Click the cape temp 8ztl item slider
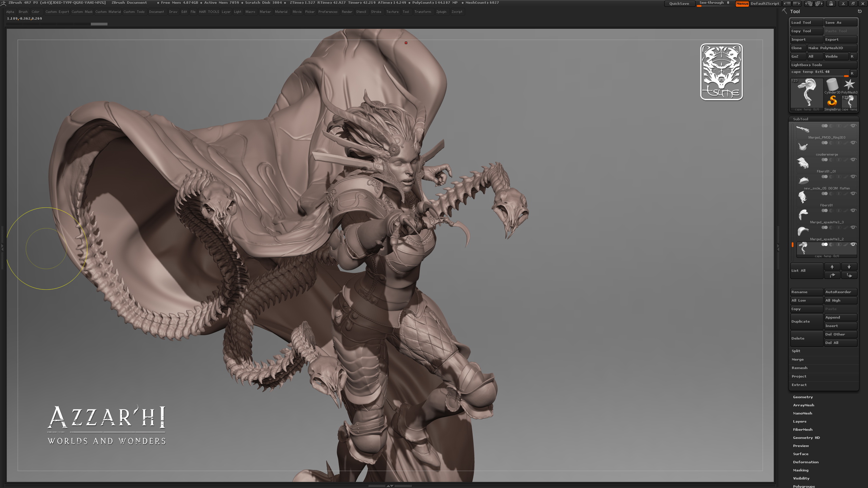 tap(820, 73)
